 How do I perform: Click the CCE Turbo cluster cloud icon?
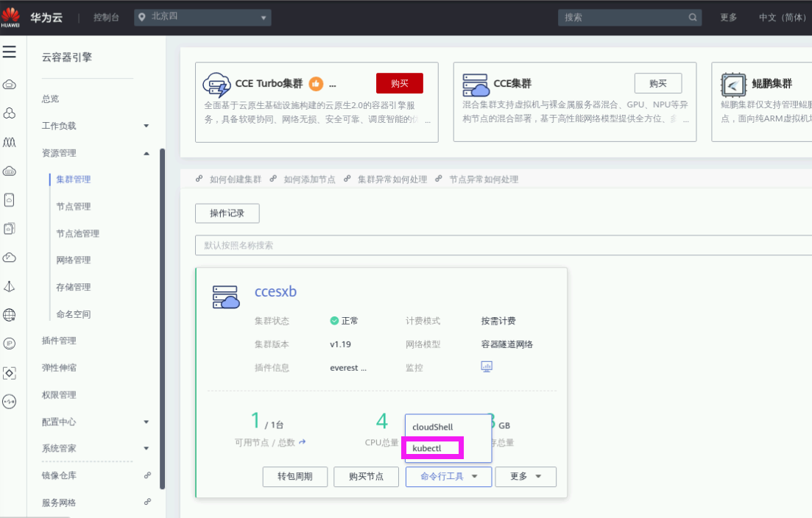pyautogui.click(x=216, y=85)
